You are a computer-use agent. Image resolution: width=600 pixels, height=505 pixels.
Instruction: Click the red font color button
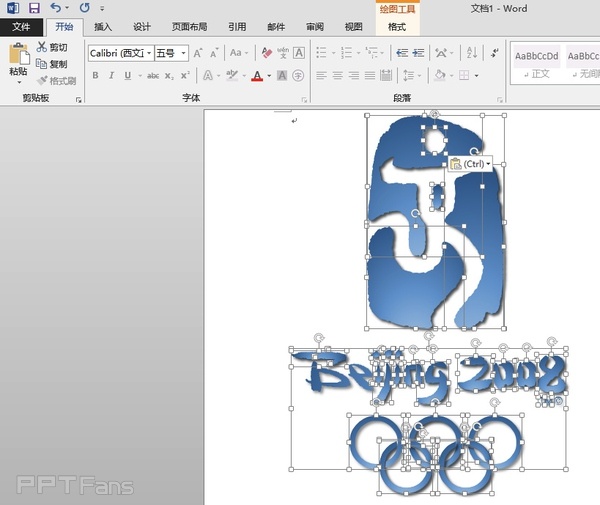[257, 75]
